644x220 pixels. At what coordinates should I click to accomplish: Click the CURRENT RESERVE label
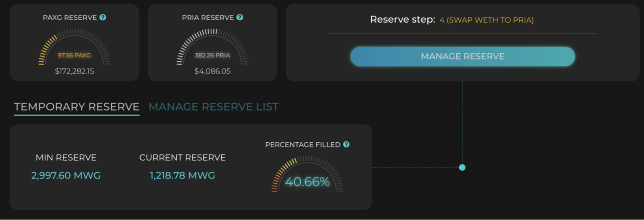tap(182, 158)
